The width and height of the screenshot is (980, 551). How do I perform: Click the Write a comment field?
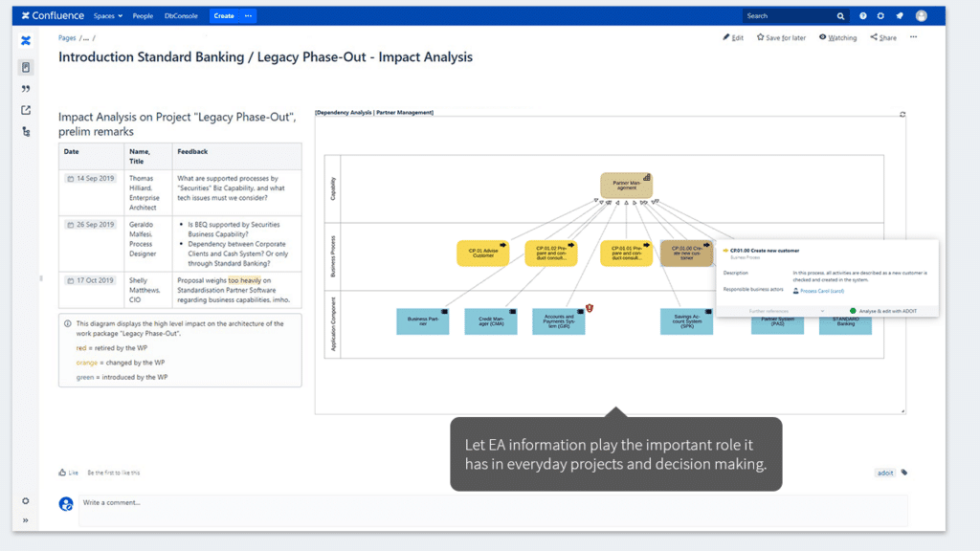pyautogui.click(x=191, y=504)
